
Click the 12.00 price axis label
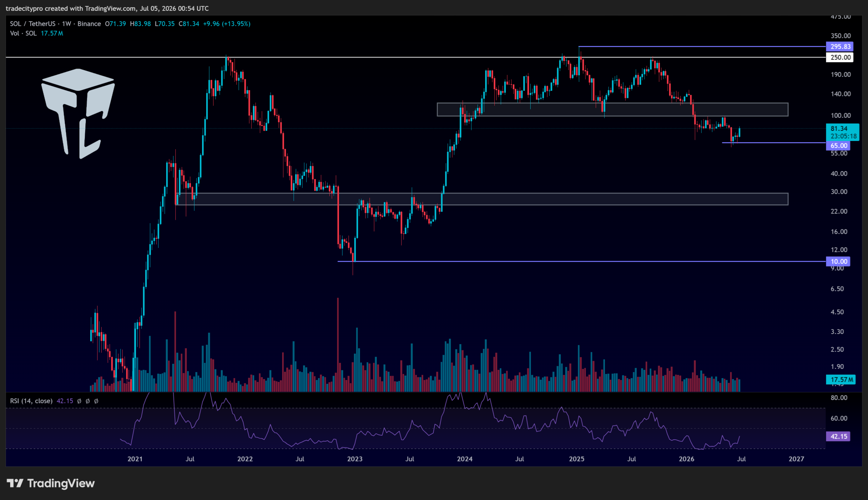point(839,250)
